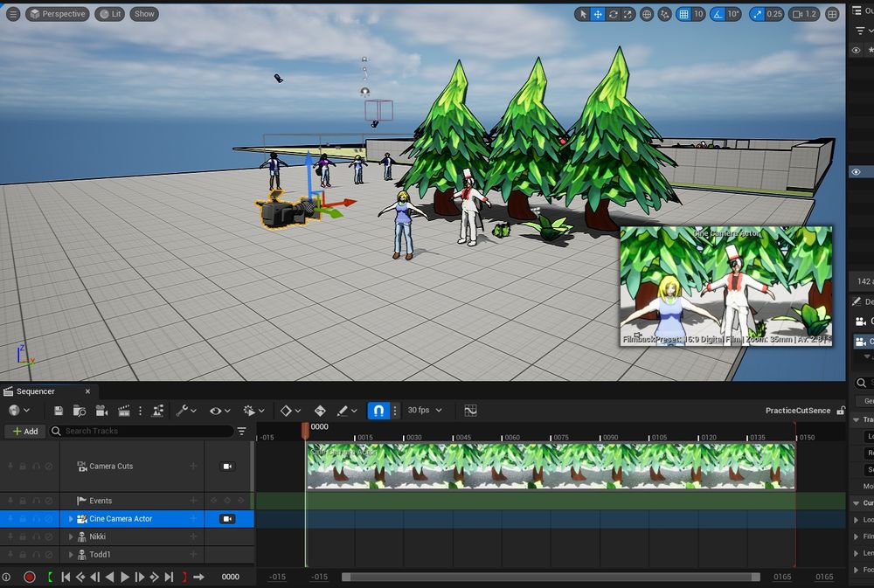
Task: Save the sequence using the disk icon
Action: (x=58, y=411)
